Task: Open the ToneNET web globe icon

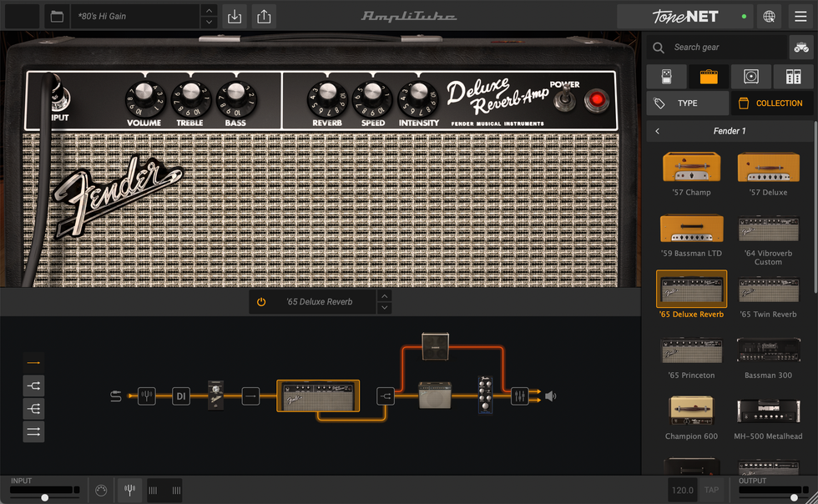Action: pyautogui.click(x=769, y=16)
